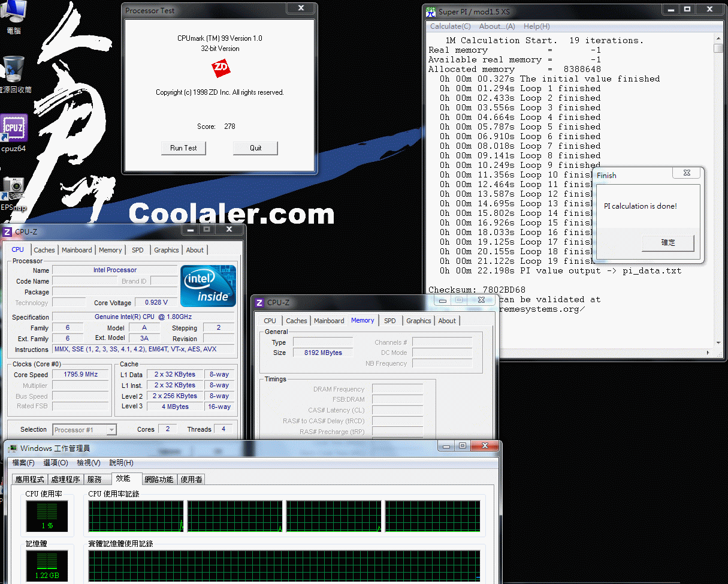Click the 1.22 GB memory meter
Image resolution: width=728 pixels, height=584 pixels.
(47, 566)
